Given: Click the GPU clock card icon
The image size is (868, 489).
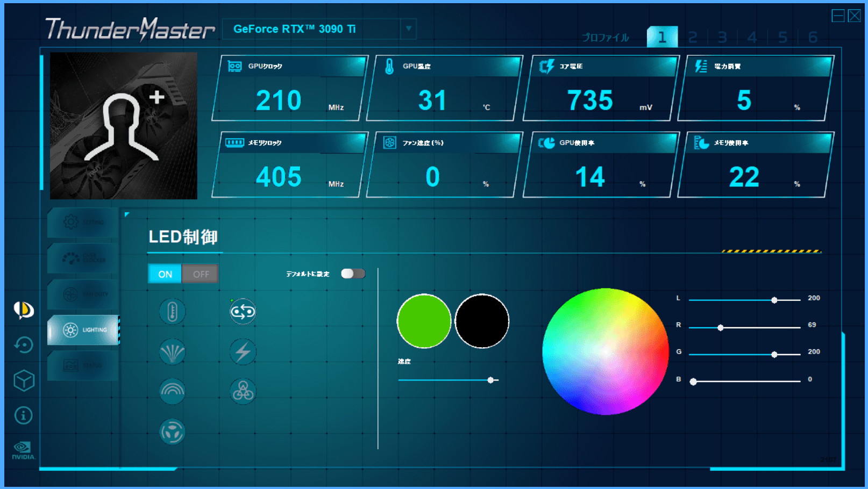Looking at the screenshot, I should pyautogui.click(x=235, y=66).
